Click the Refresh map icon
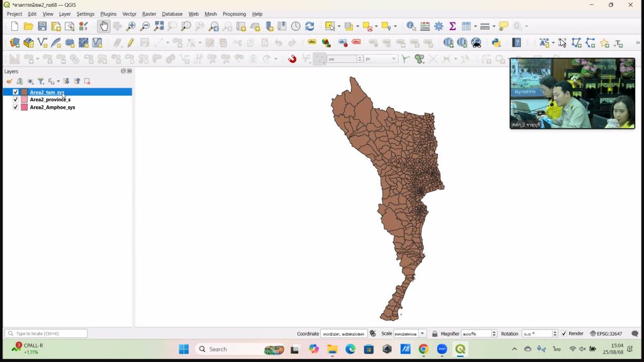 (x=309, y=26)
